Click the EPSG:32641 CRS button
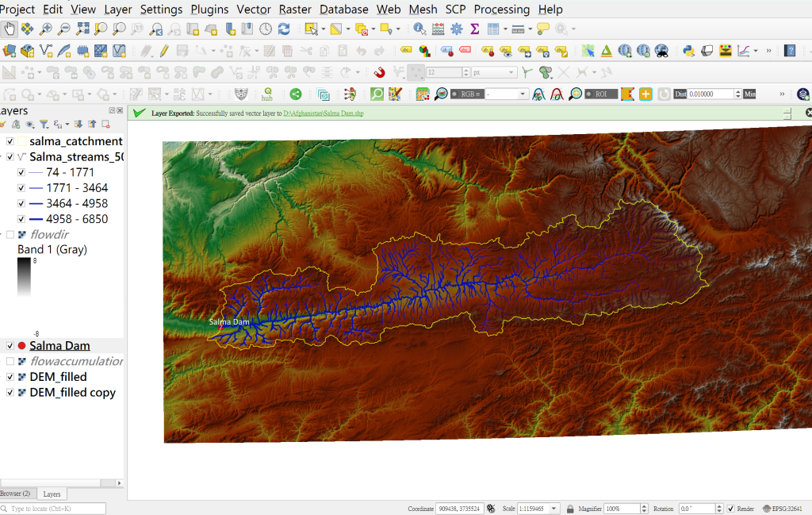The width and height of the screenshot is (812, 515). [783, 509]
